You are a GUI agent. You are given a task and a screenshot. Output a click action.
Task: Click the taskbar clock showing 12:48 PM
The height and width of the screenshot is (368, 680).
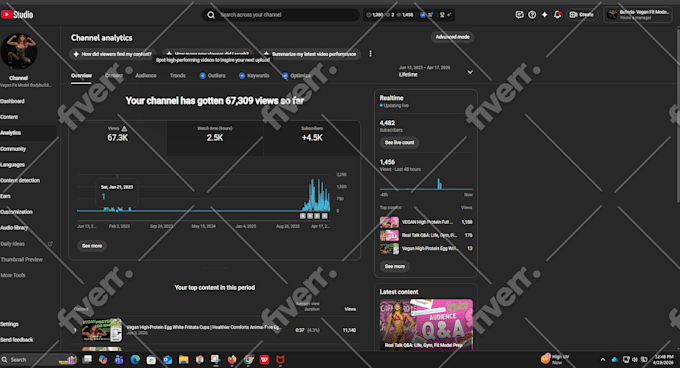pos(664,360)
